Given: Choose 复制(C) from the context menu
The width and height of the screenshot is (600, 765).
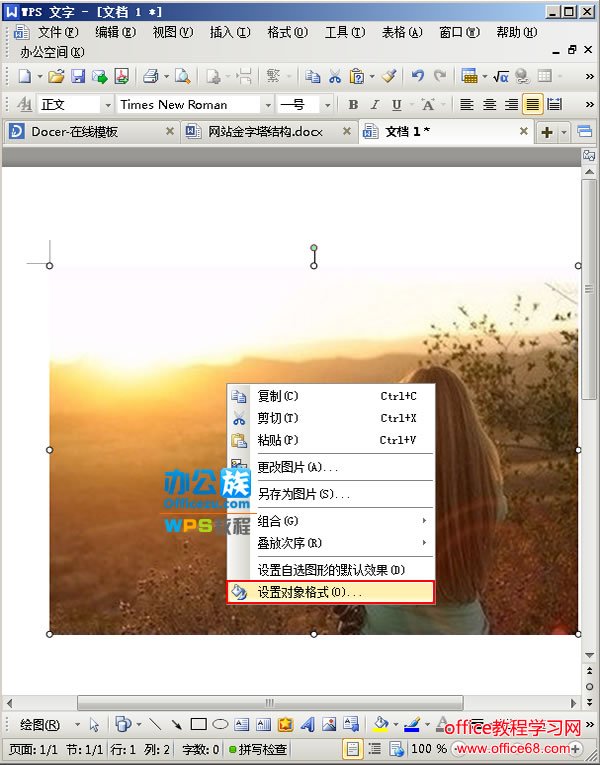Looking at the screenshot, I should click(331, 396).
